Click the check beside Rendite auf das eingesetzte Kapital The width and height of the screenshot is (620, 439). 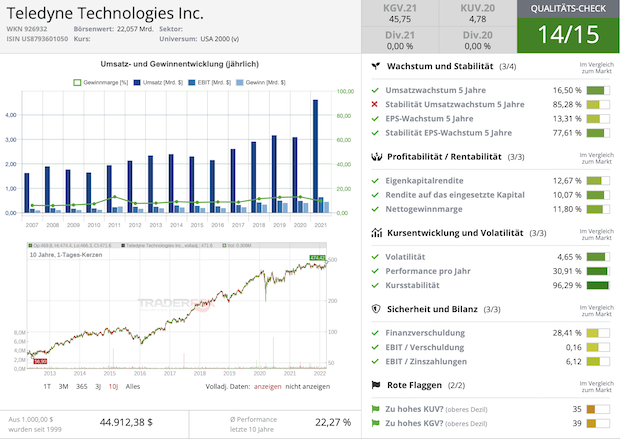(x=375, y=195)
